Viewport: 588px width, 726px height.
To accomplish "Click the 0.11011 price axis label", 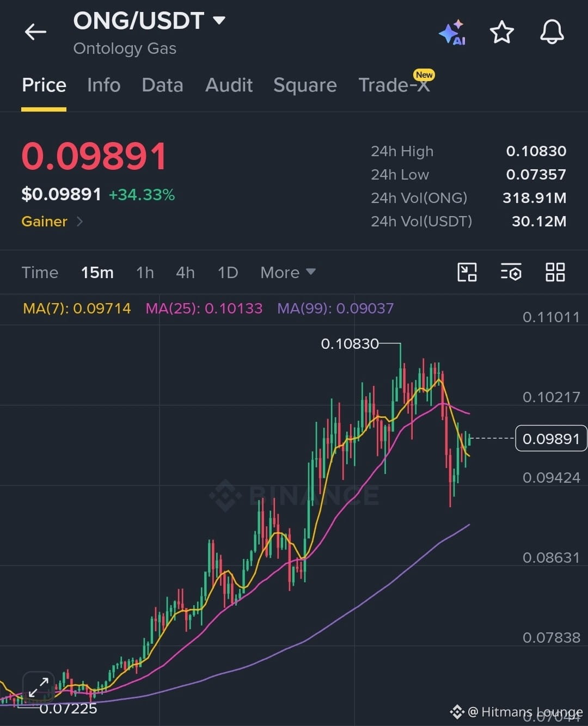I will click(551, 317).
